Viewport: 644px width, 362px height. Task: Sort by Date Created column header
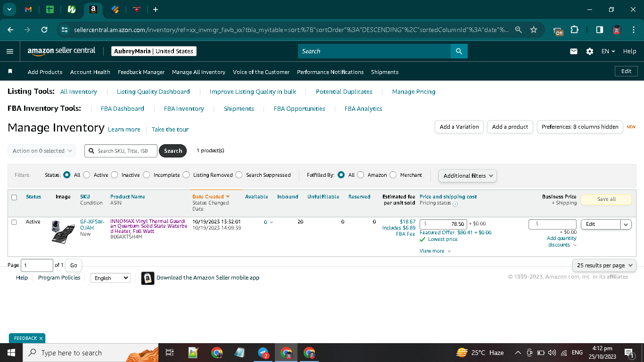point(211,197)
